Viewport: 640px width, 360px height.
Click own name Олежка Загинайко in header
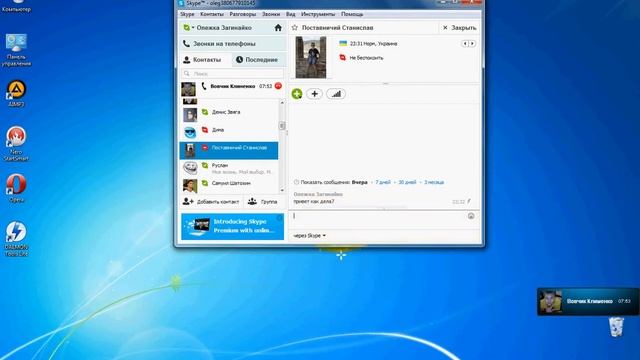224,28
